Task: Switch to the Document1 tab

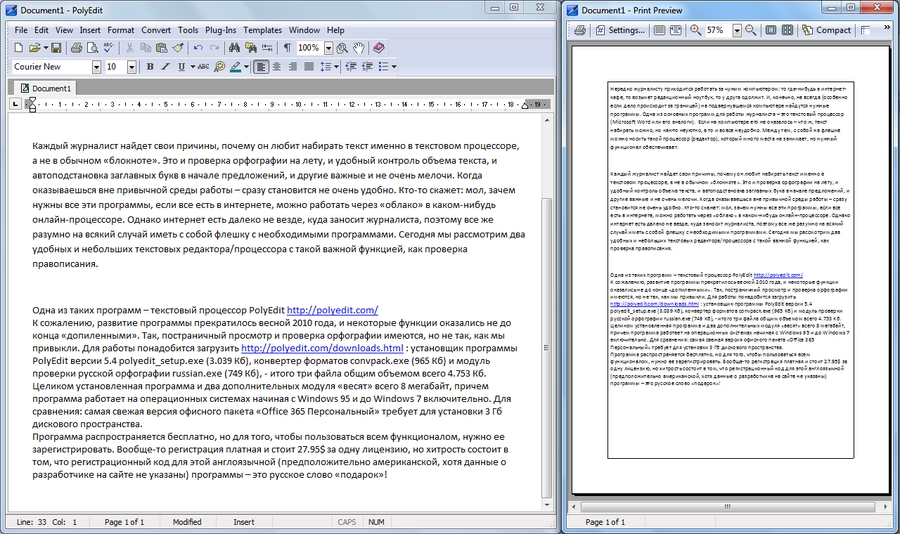Action: [x=45, y=88]
